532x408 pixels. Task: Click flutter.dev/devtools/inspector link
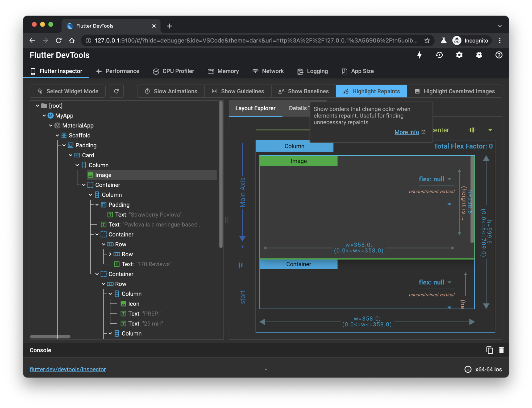pyautogui.click(x=67, y=368)
